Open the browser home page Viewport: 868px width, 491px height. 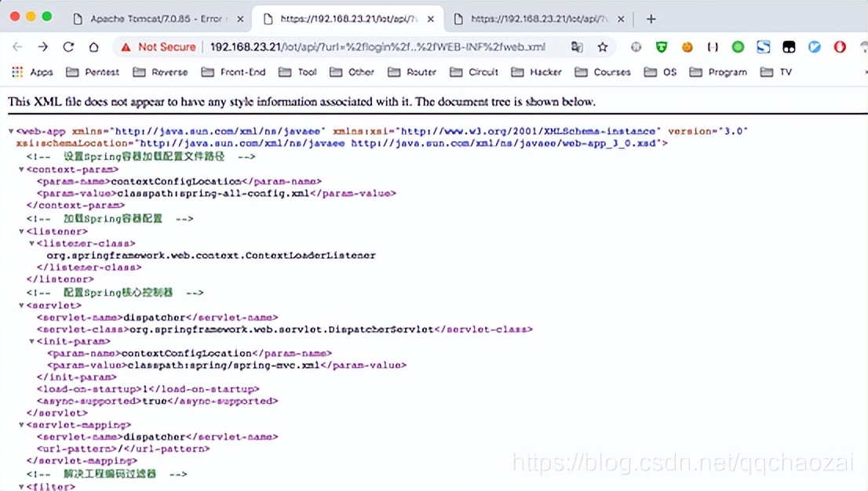[x=93, y=47]
